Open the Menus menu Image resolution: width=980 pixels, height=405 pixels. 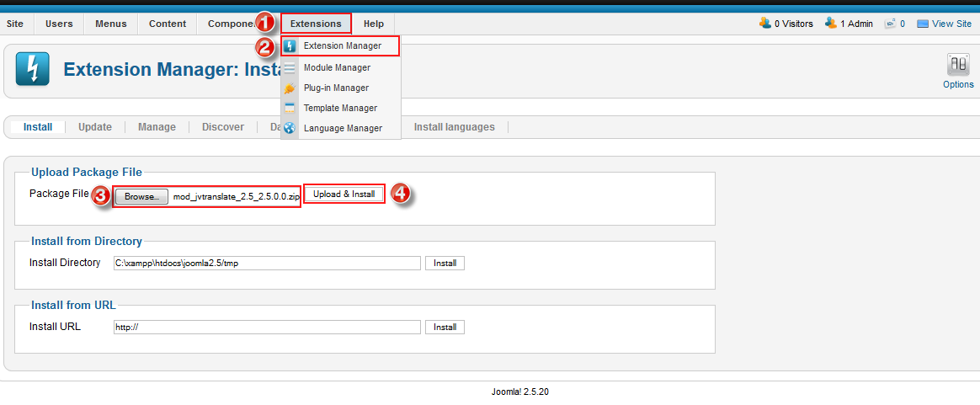[x=110, y=24]
